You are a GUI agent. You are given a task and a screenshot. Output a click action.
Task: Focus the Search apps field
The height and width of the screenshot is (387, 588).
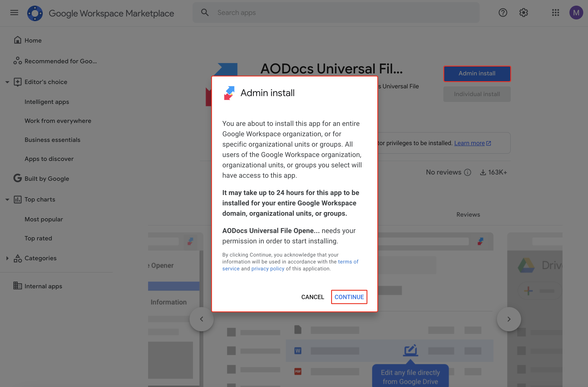coord(336,13)
